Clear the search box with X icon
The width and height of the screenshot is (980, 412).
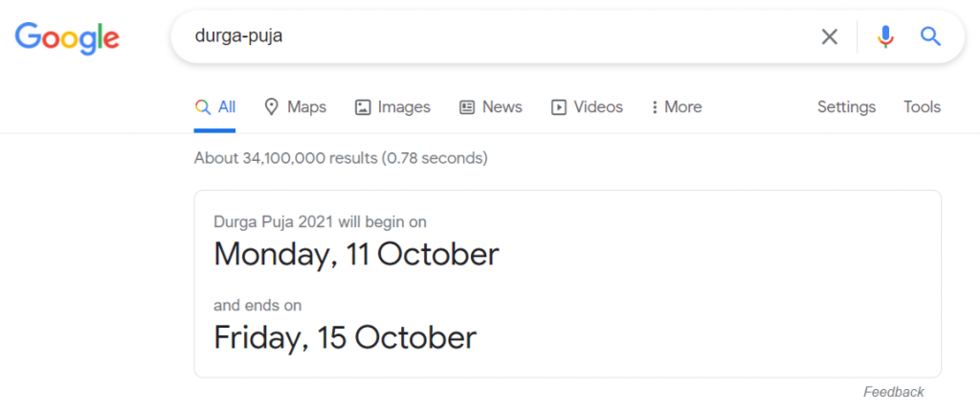point(830,37)
